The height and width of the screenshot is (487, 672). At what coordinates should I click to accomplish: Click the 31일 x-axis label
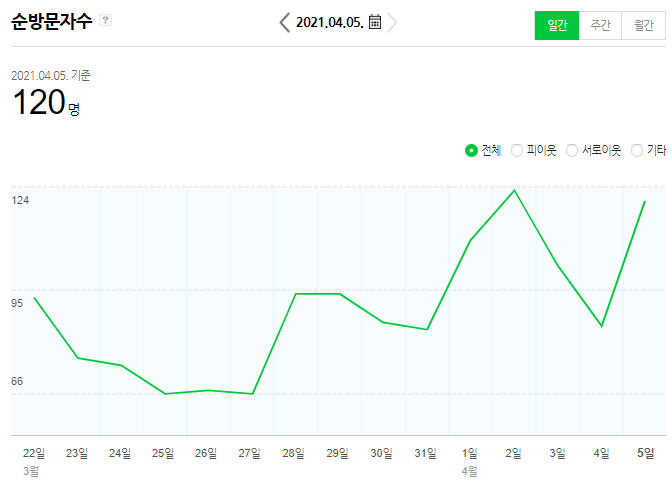tap(426, 453)
